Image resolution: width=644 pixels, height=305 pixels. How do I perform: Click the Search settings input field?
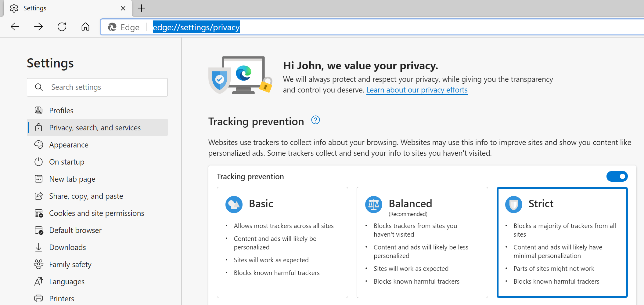pyautogui.click(x=98, y=87)
